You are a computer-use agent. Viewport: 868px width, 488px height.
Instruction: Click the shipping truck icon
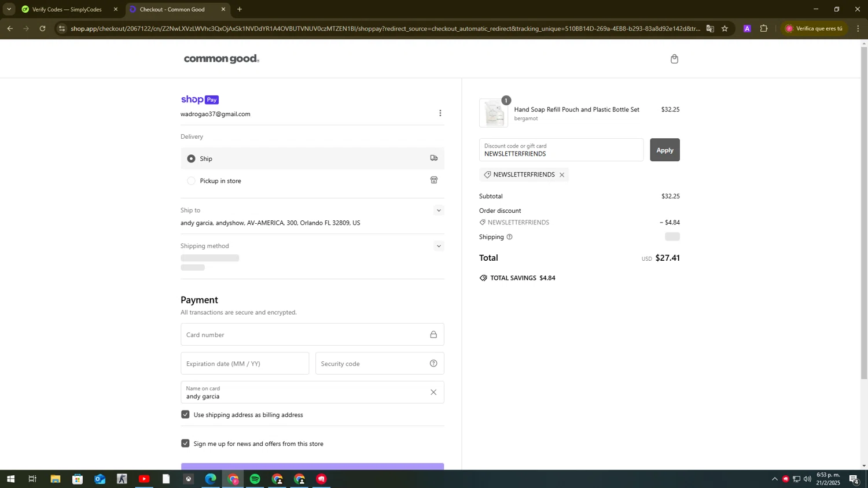tap(434, 158)
